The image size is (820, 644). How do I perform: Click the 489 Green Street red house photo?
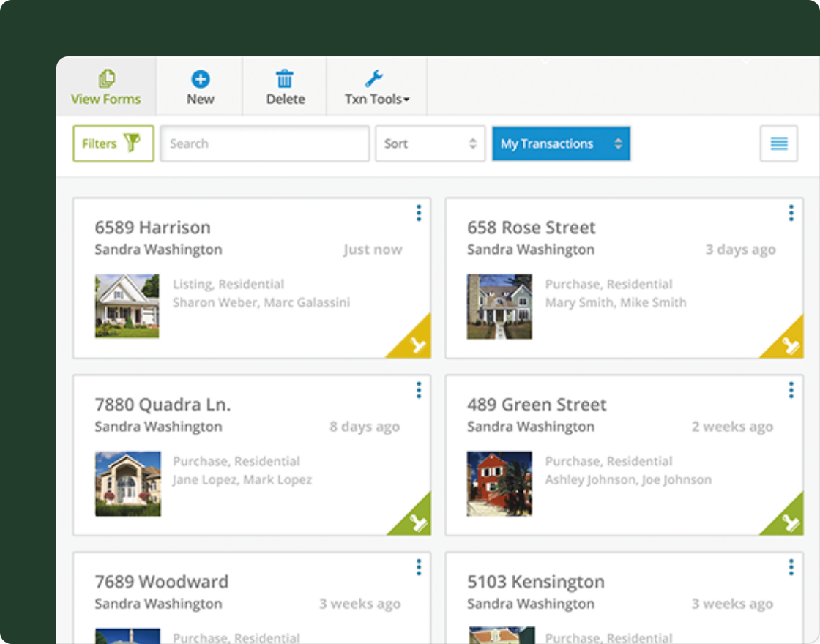499,484
